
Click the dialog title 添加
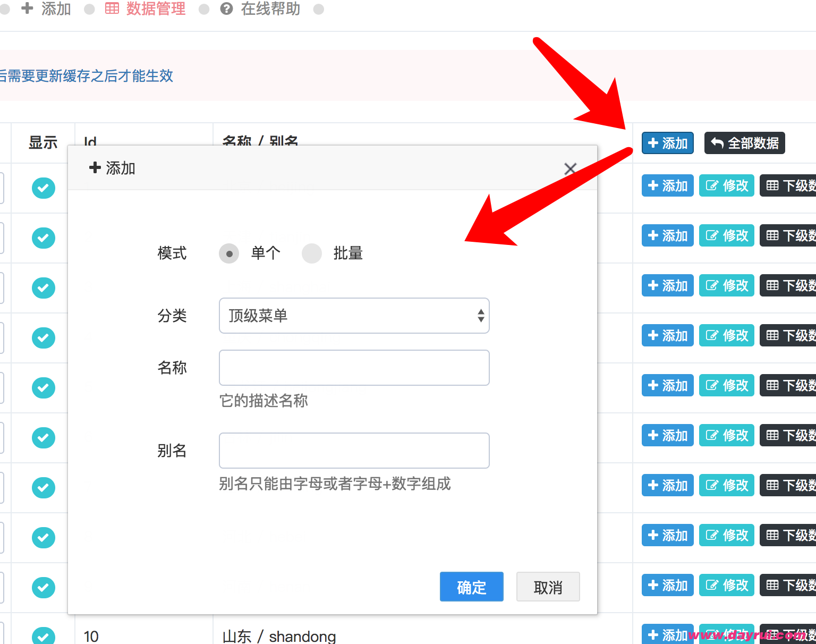(x=112, y=168)
